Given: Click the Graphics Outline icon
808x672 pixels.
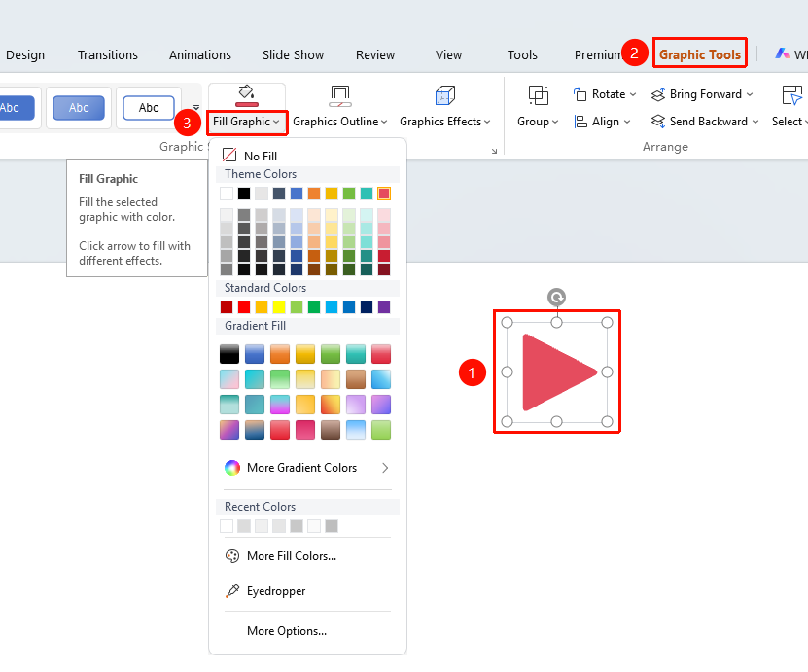Looking at the screenshot, I should (340, 96).
